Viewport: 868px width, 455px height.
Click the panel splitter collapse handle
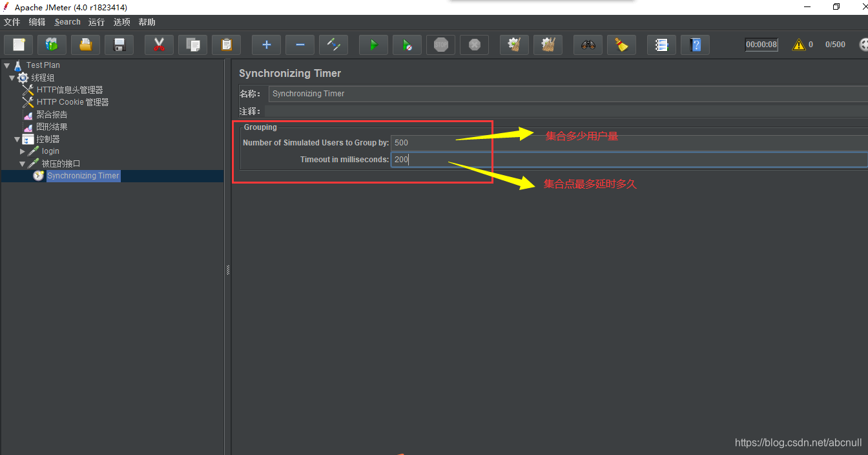pos(228,271)
